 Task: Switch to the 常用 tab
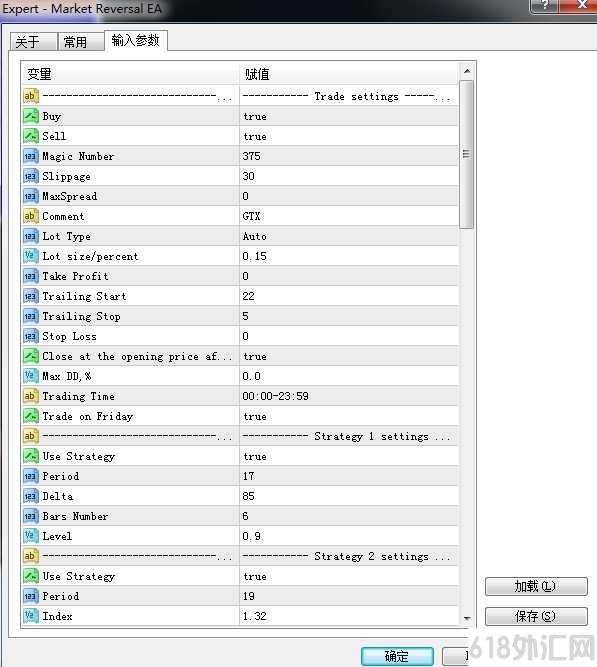coord(80,42)
